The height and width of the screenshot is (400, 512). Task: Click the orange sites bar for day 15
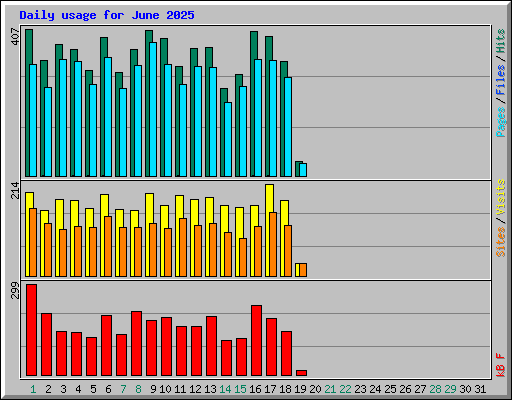[243, 257]
